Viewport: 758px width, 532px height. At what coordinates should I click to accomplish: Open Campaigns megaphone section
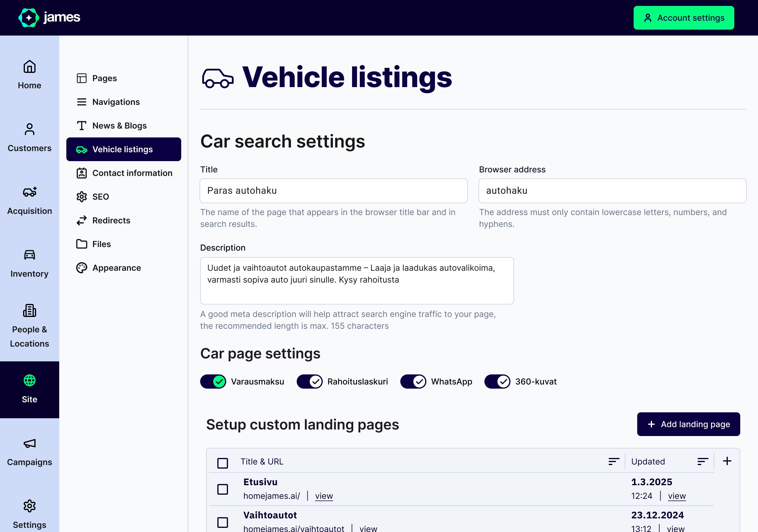[29, 443]
